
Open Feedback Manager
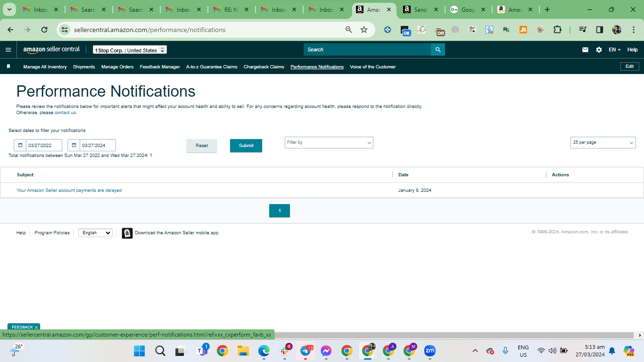[160, 67]
